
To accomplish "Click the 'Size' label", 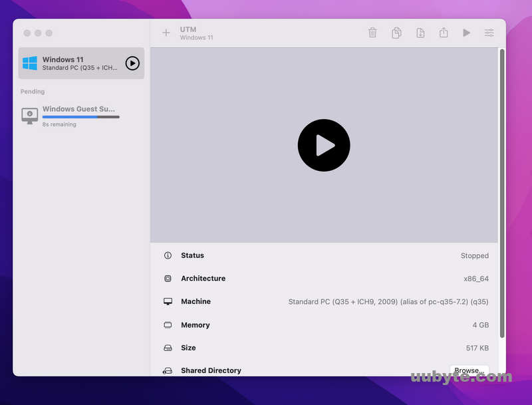I will coord(188,348).
